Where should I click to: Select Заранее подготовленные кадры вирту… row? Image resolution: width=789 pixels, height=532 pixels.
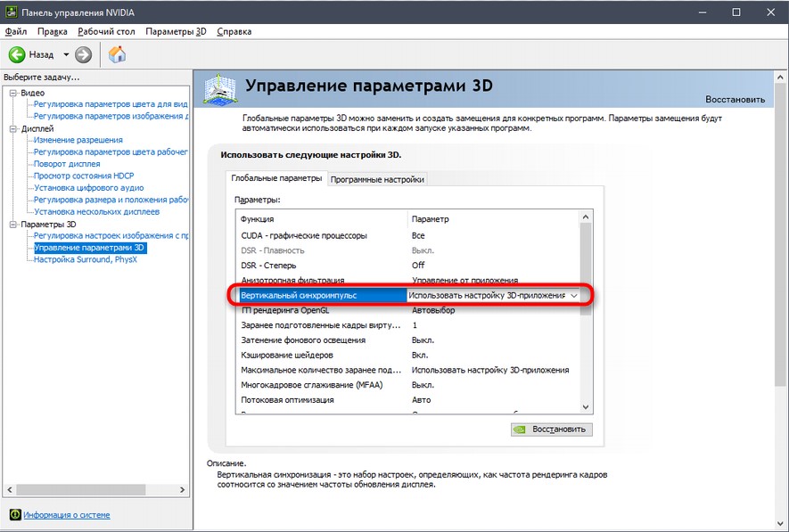(407, 325)
